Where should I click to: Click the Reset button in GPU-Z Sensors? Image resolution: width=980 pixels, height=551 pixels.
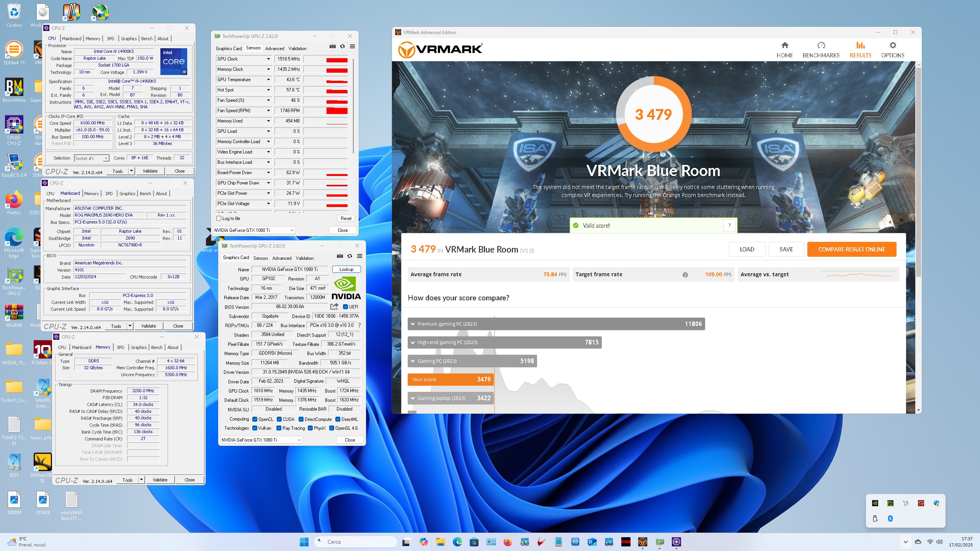click(346, 218)
